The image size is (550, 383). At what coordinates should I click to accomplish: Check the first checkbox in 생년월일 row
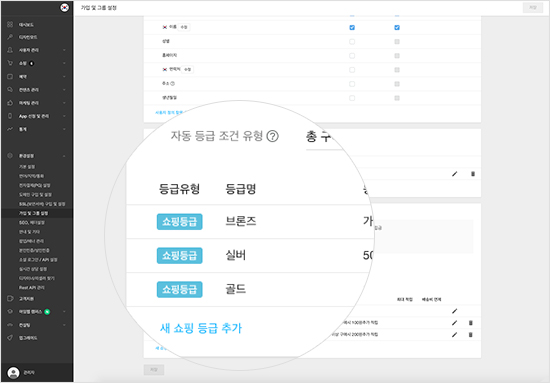tap(352, 98)
